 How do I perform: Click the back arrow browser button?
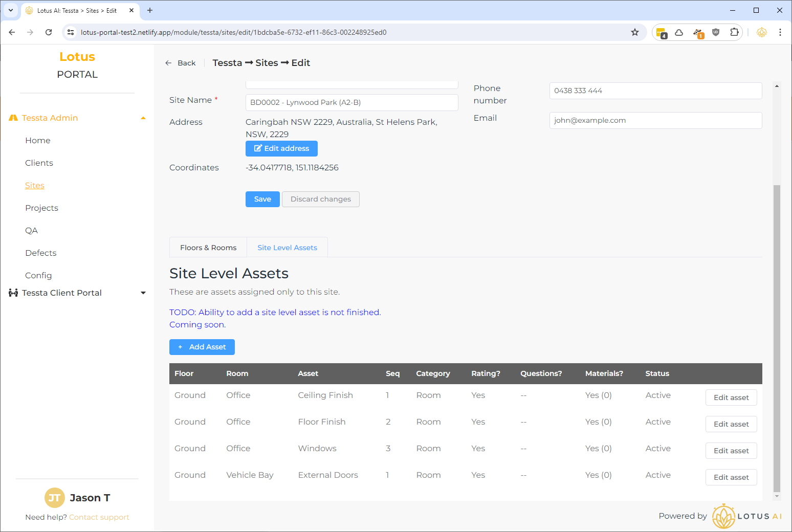(x=12, y=32)
